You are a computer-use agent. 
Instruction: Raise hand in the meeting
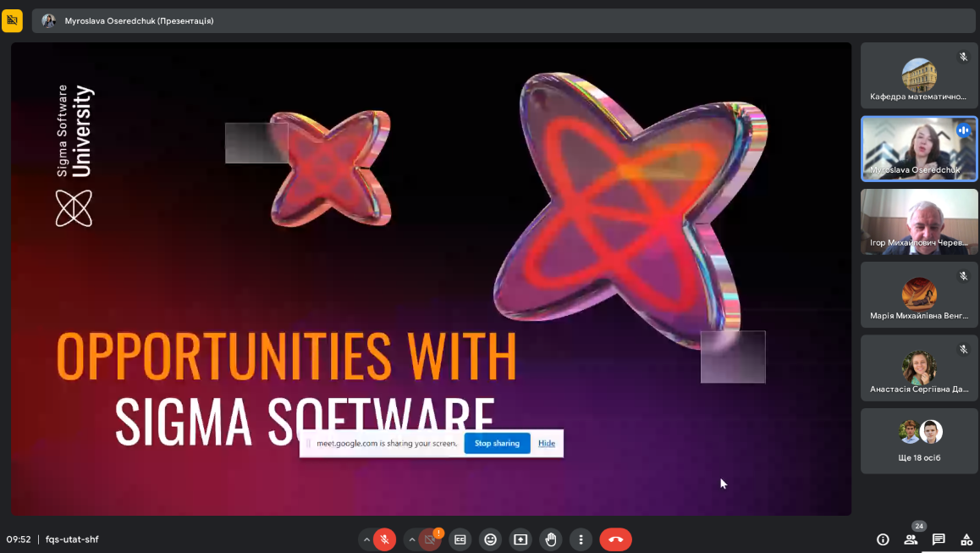coord(551,539)
